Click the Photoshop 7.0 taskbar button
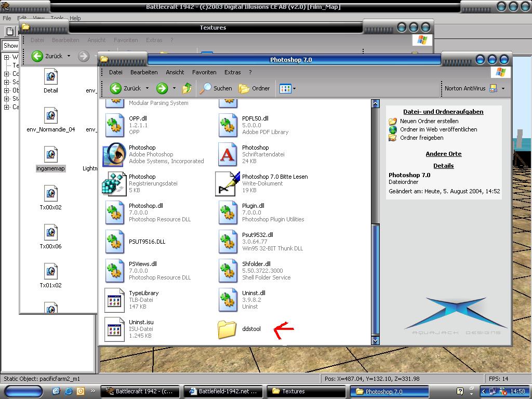This screenshot has width=532, height=399. pos(390,391)
